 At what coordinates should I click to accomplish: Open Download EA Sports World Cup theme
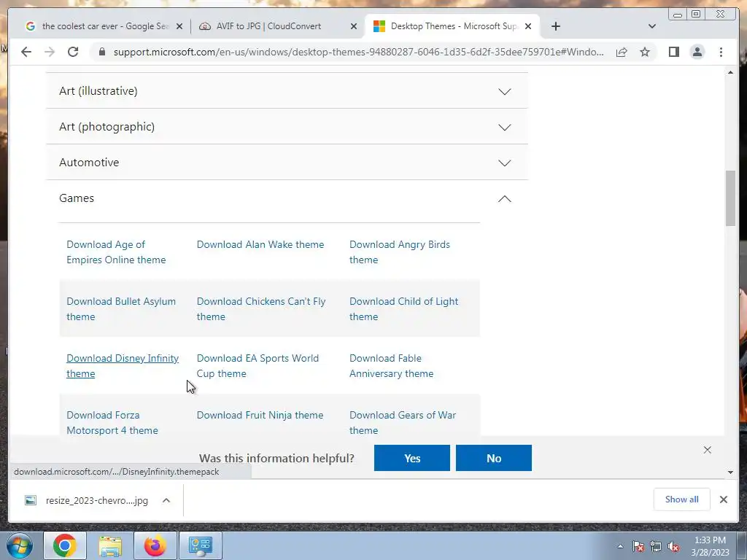pos(258,366)
